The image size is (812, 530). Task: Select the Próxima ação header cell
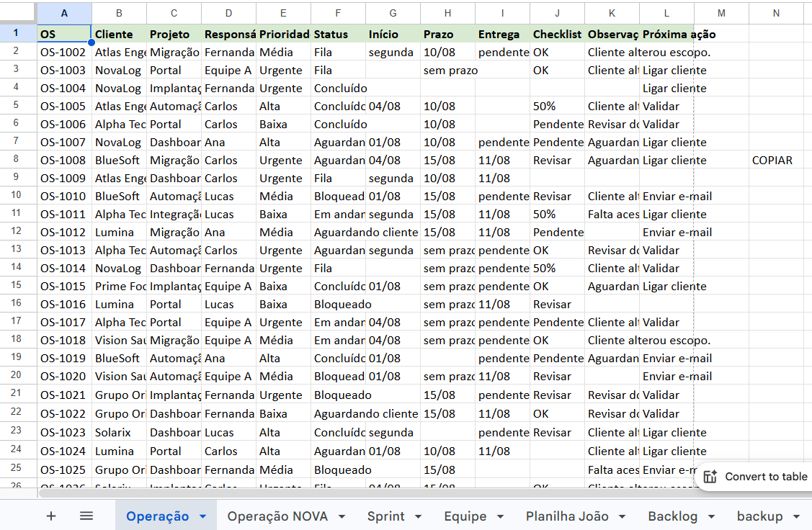coord(667,34)
